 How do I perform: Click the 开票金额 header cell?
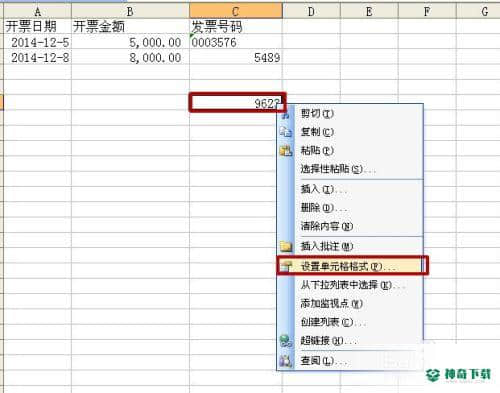tap(130, 27)
